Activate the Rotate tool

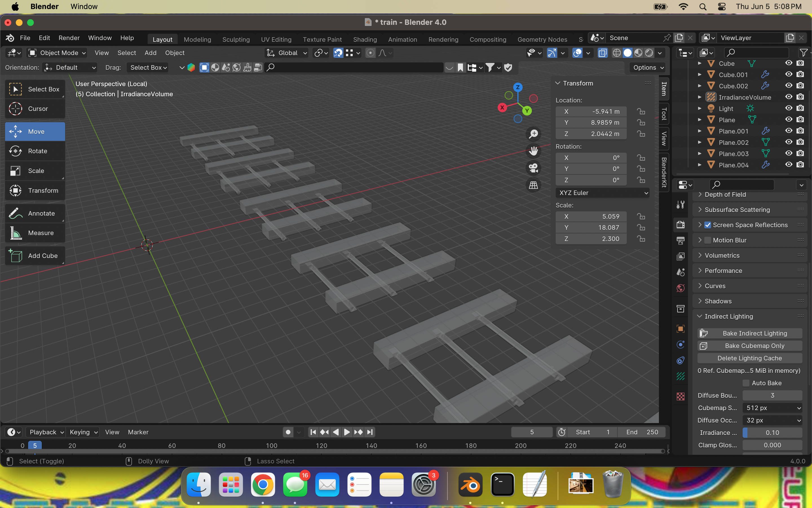pyautogui.click(x=35, y=151)
